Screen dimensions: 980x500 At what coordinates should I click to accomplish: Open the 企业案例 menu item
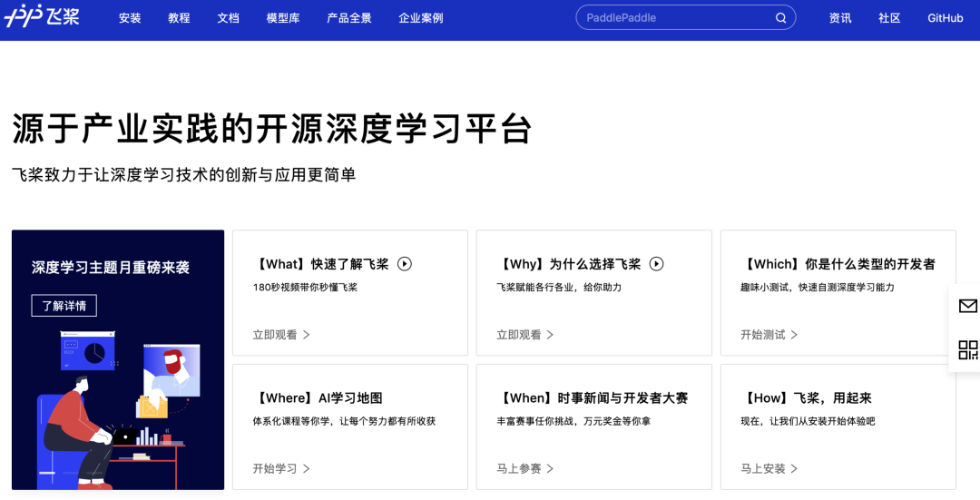tap(421, 18)
